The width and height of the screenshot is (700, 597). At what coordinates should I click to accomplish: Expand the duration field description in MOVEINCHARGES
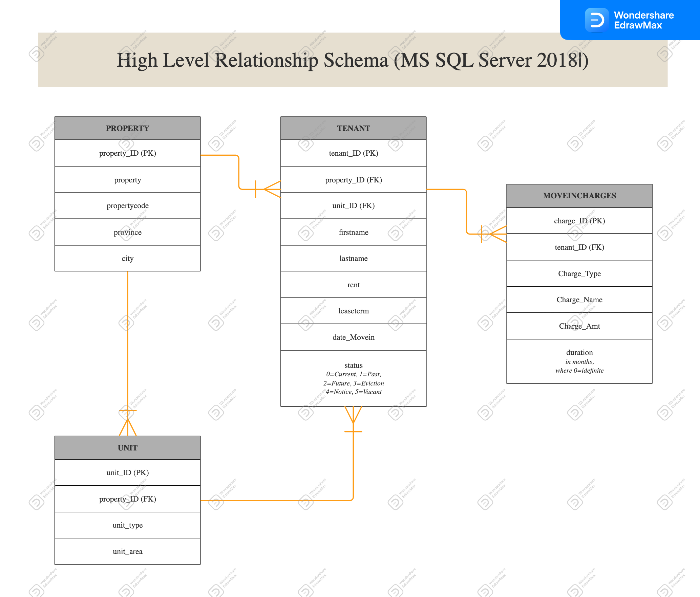(x=580, y=362)
